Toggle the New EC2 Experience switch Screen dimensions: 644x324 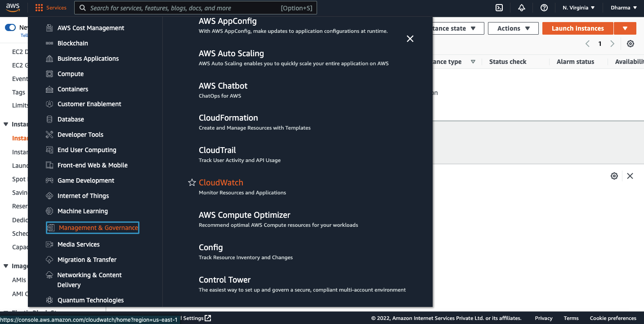pos(10,27)
